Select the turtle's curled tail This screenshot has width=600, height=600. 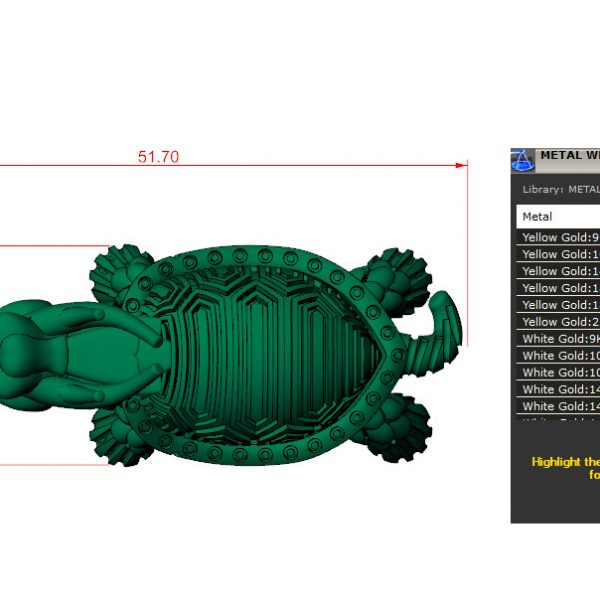click(x=445, y=322)
